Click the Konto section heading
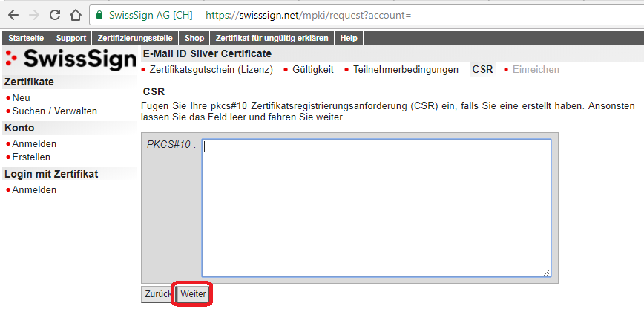644x309 pixels. click(19, 128)
